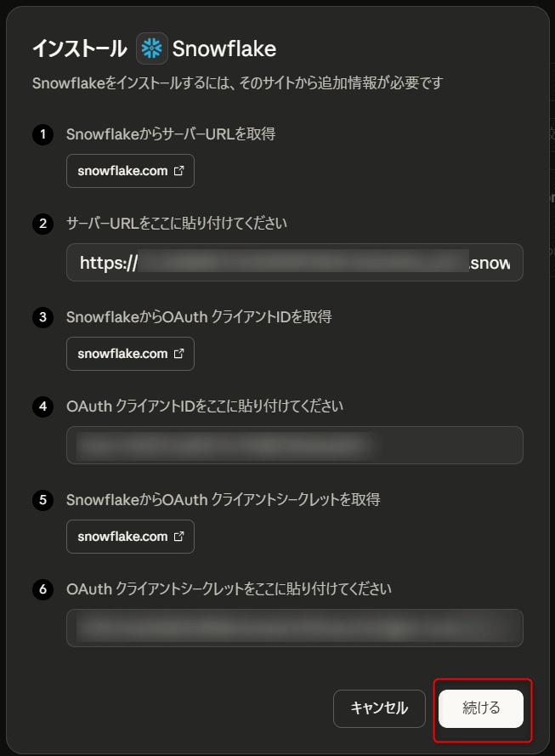Focus the OAuth クライアントシークレット input field
The width and height of the screenshot is (555, 756).
click(294, 628)
